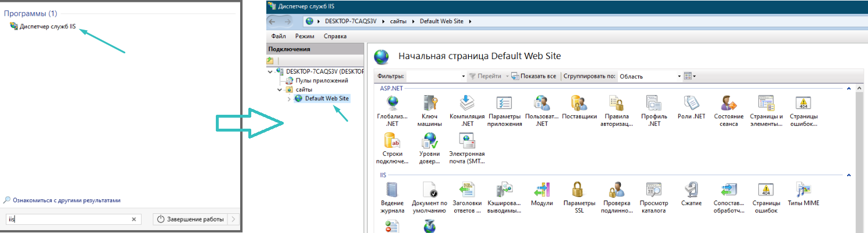Open Типы MIME feature
Image resolution: width=868 pixels, height=233 pixels.
coord(804,194)
